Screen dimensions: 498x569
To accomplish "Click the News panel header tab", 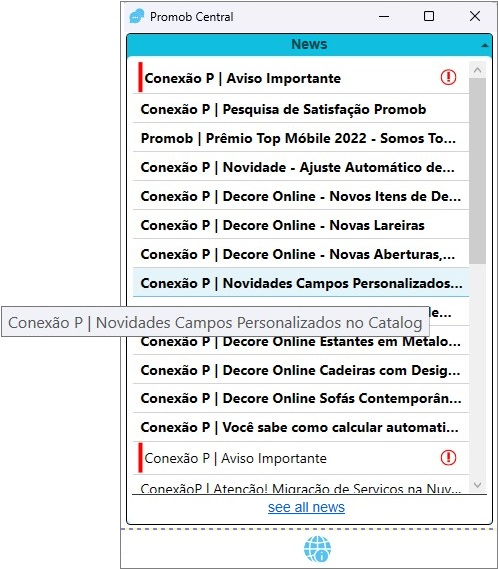I will [x=309, y=45].
